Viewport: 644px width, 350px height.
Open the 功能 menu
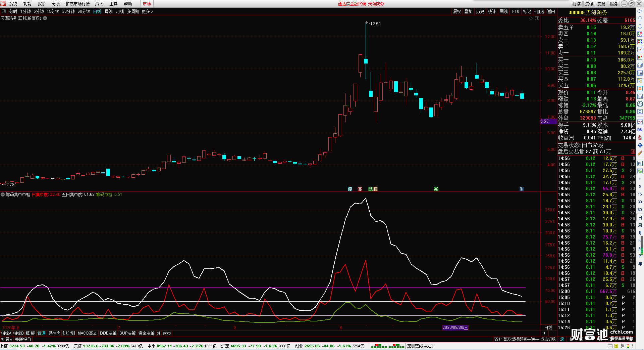28,4
